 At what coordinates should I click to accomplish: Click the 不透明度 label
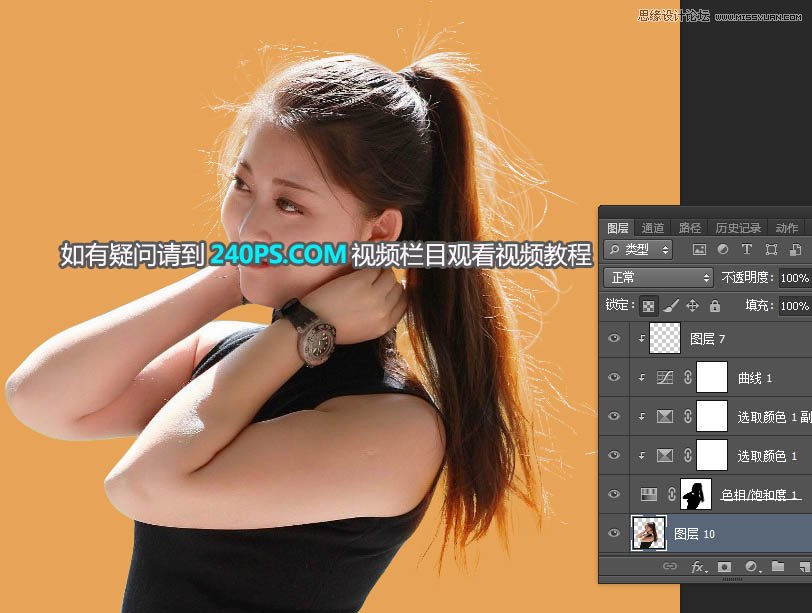748,278
